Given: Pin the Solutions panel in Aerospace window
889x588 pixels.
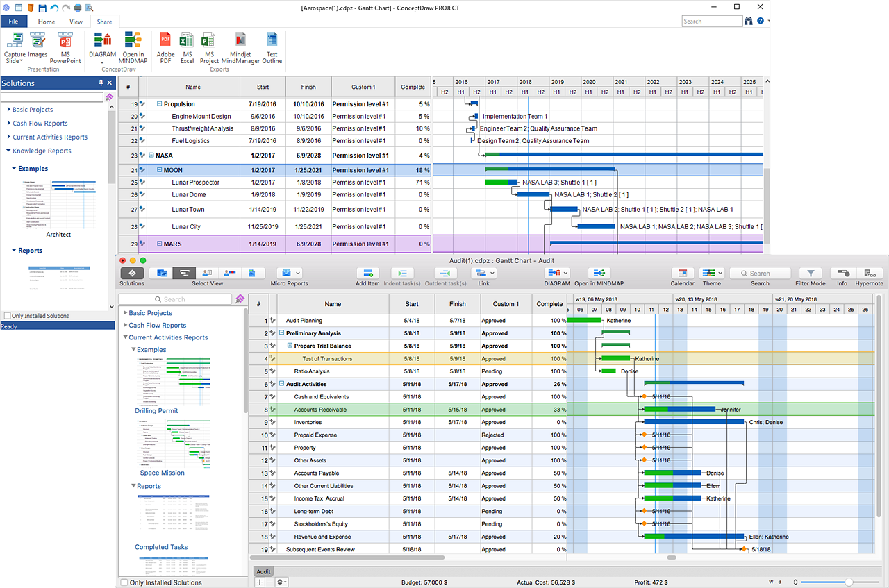Looking at the screenshot, I should click(101, 83).
